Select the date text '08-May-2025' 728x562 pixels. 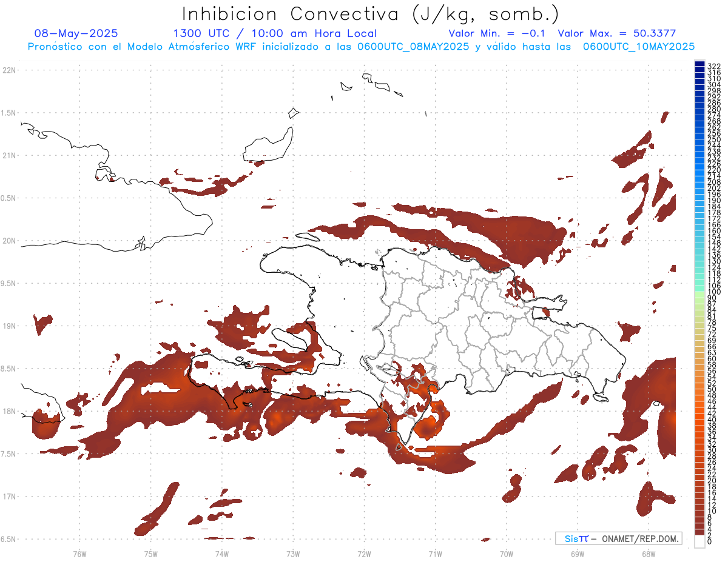[x=76, y=33]
